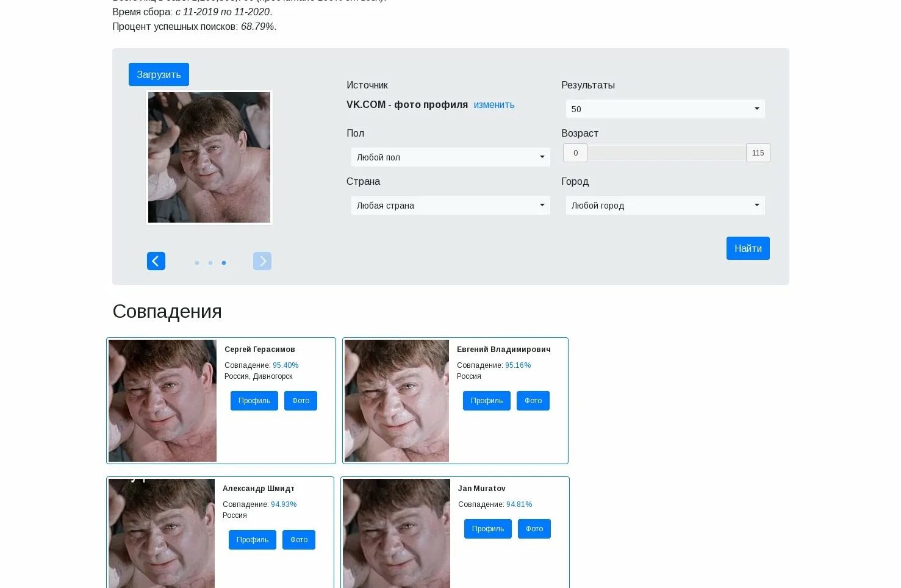Click the right carousel navigation arrow
901x588 pixels.
coord(262,261)
